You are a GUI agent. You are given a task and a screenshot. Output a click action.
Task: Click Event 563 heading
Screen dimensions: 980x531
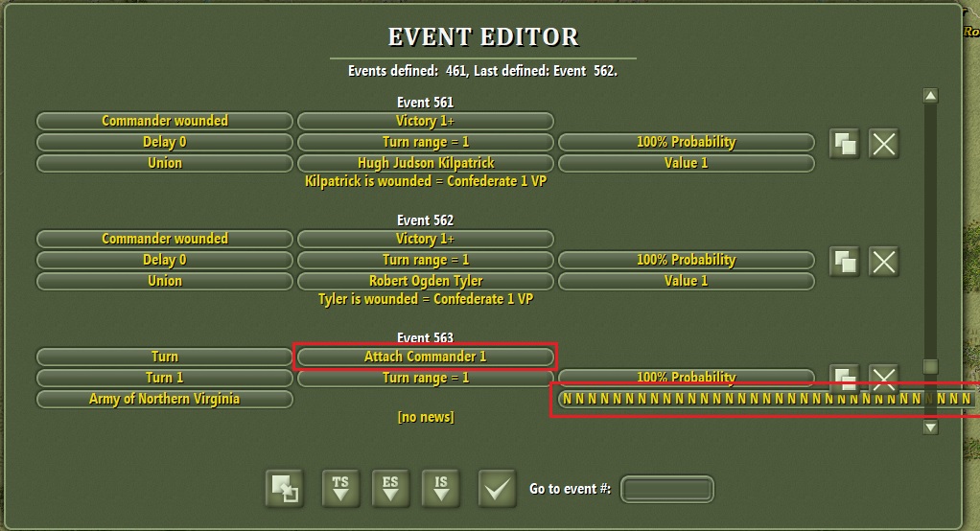(x=425, y=338)
